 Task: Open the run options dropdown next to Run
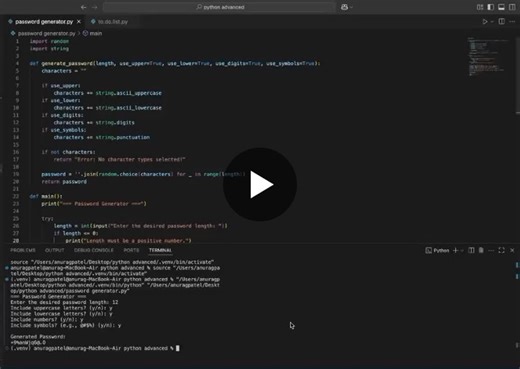[492, 22]
